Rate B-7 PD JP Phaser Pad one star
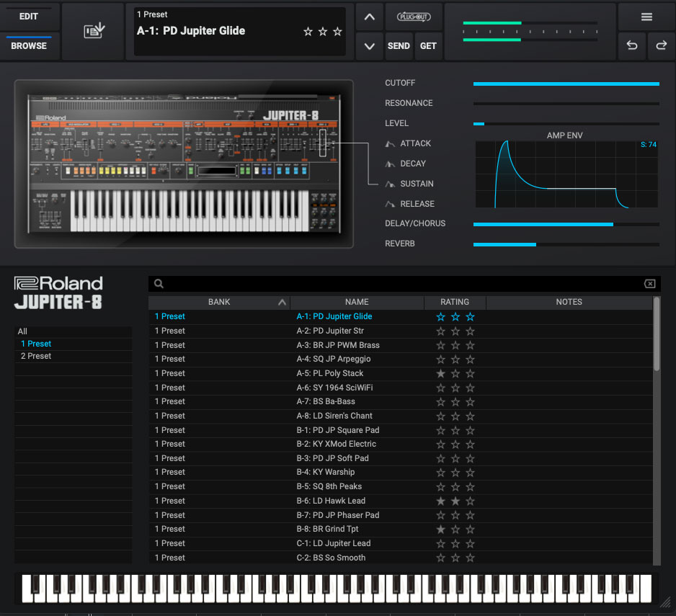The image size is (676, 616). (440, 516)
